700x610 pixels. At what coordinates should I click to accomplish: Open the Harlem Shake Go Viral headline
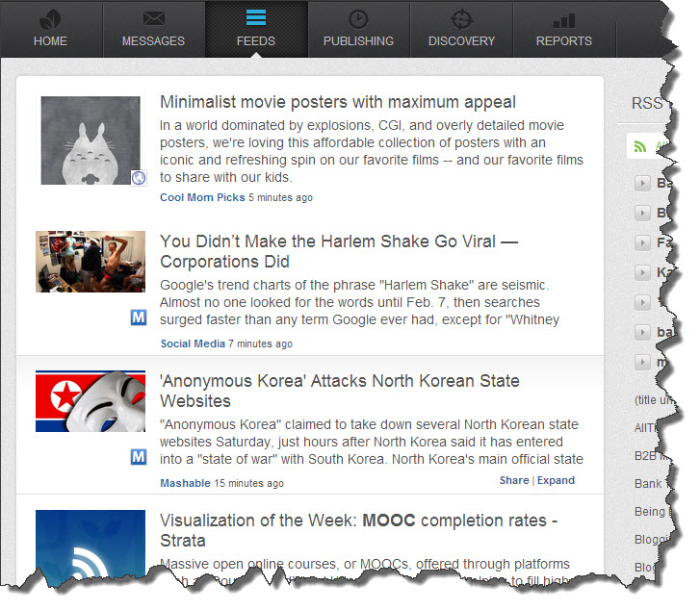coord(338,251)
